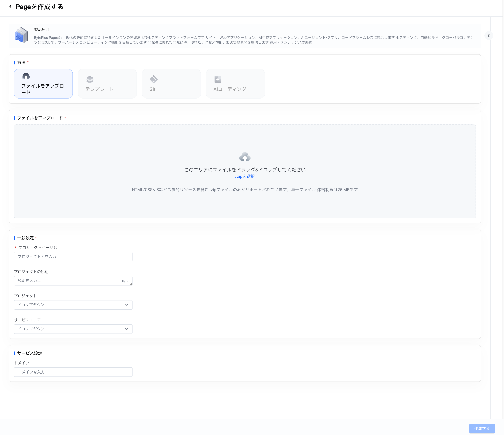504x435 pixels.
Task: Click the テンプレート layers icon
Action: point(90,79)
